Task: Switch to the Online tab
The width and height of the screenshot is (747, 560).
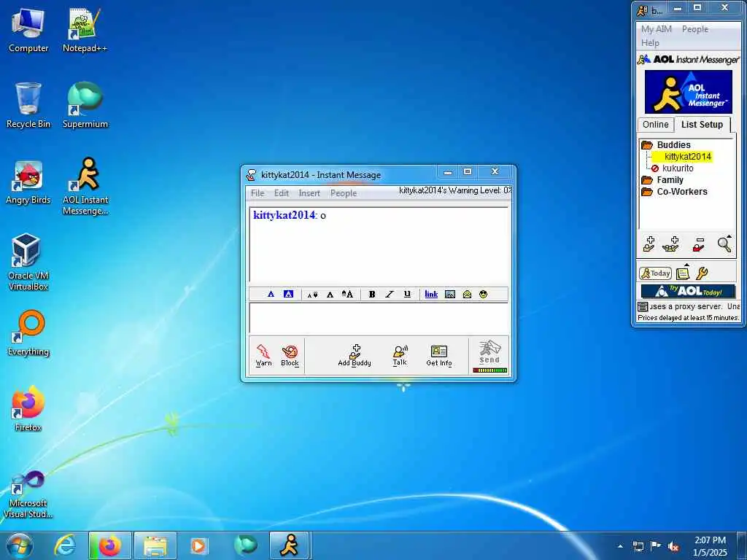Action: point(656,124)
